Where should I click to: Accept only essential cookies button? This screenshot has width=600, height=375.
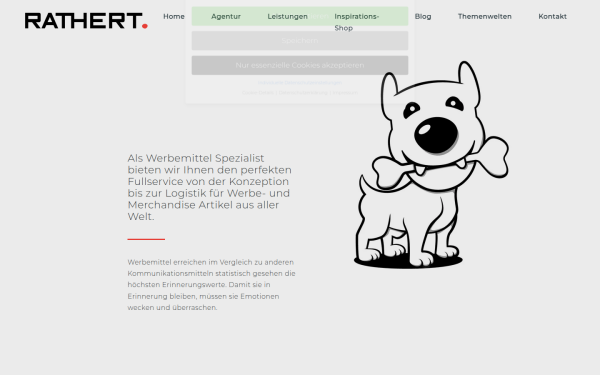pyautogui.click(x=300, y=65)
